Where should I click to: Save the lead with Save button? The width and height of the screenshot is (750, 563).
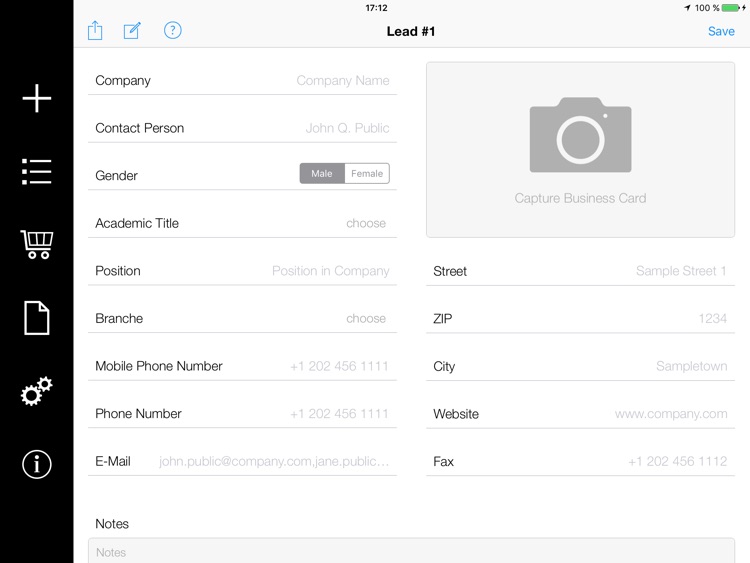pyautogui.click(x=721, y=31)
